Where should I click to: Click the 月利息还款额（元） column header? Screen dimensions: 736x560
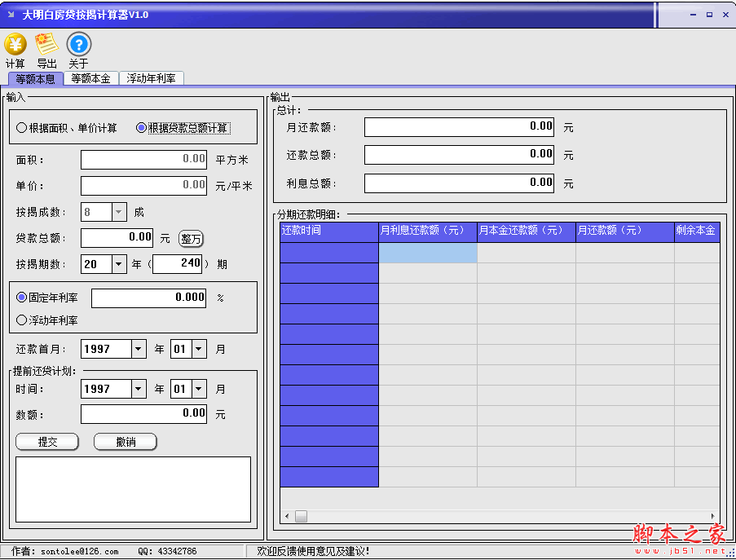point(428,232)
